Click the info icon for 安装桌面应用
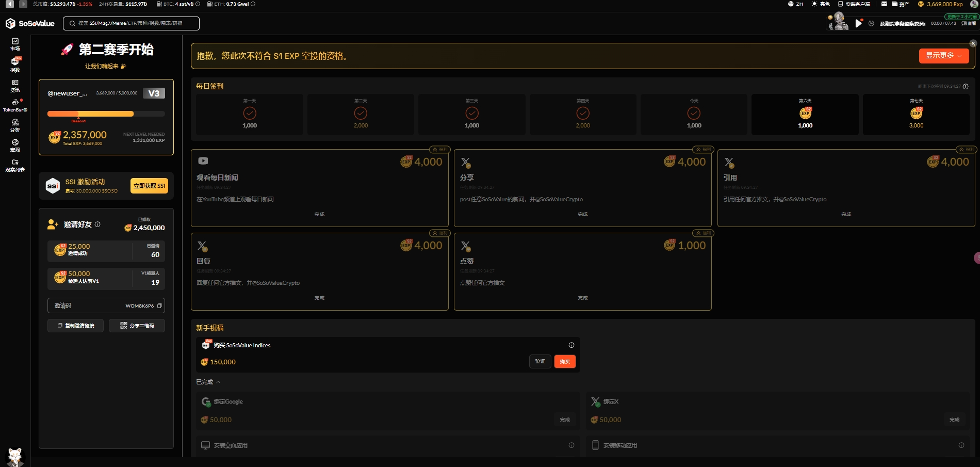The height and width of the screenshot is (467, 980). (x=571, y=445)
